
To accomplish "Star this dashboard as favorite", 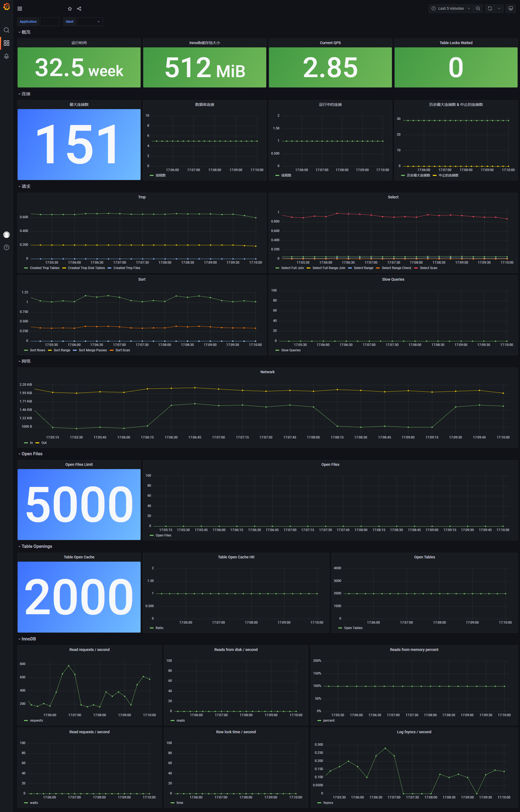I will 70,9.
